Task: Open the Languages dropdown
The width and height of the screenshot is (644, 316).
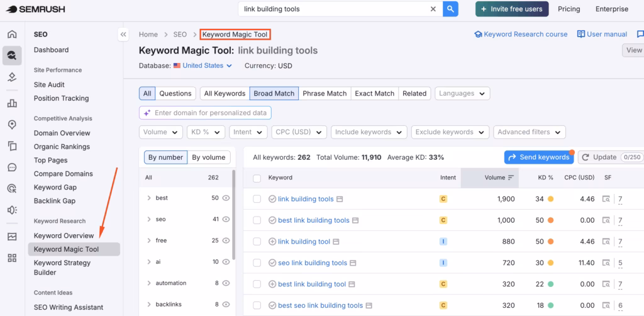Action: click(462, 93)
